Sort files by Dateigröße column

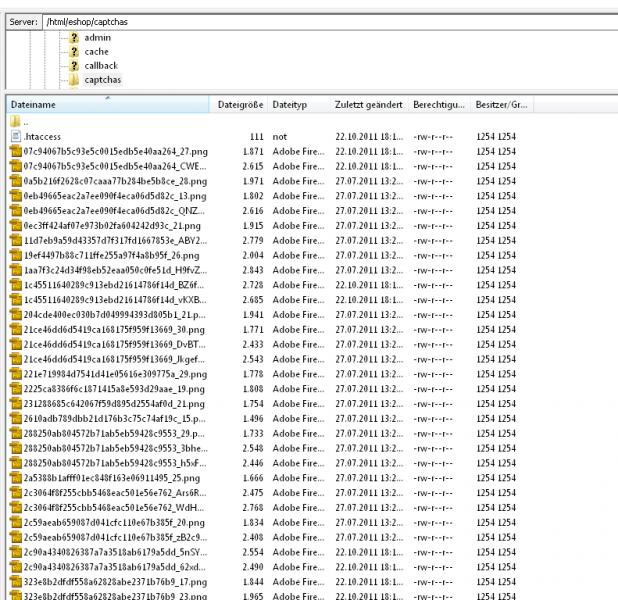(x=240, y=104)
